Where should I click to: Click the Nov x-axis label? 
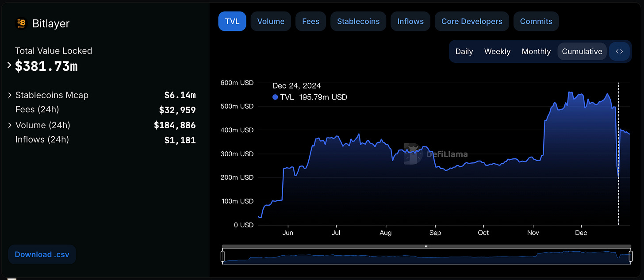point(533,233)
